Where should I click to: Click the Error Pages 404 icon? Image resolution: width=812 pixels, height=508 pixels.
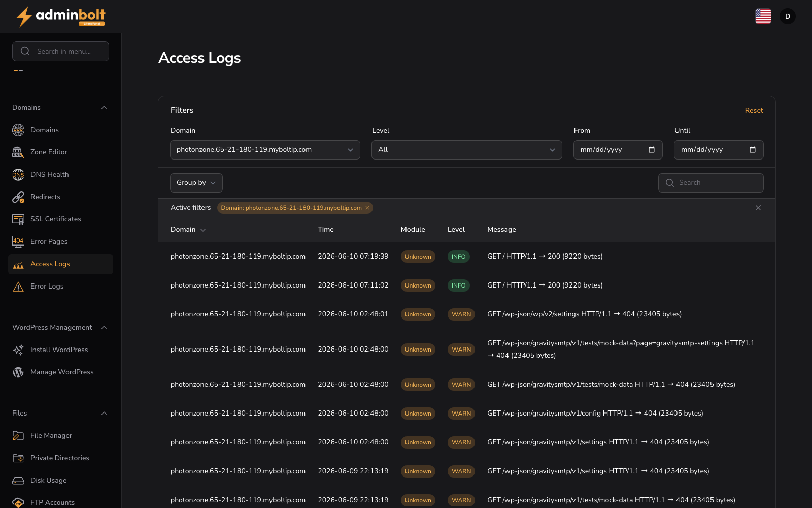(18, 242)
